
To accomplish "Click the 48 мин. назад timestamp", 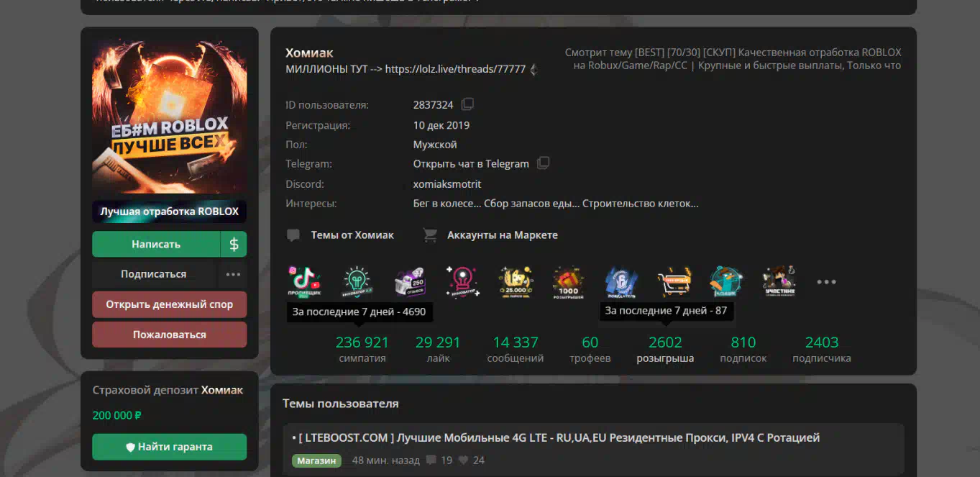I will click(x=386, y=460).
